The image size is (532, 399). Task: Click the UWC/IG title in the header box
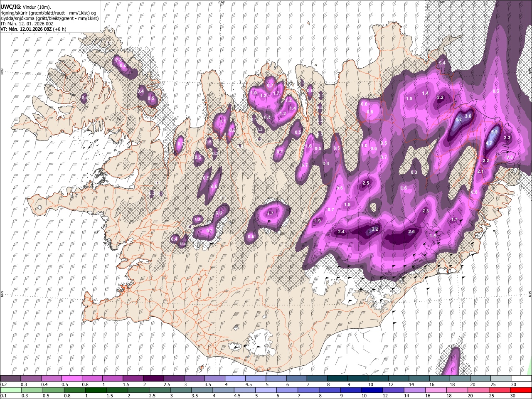10,7
